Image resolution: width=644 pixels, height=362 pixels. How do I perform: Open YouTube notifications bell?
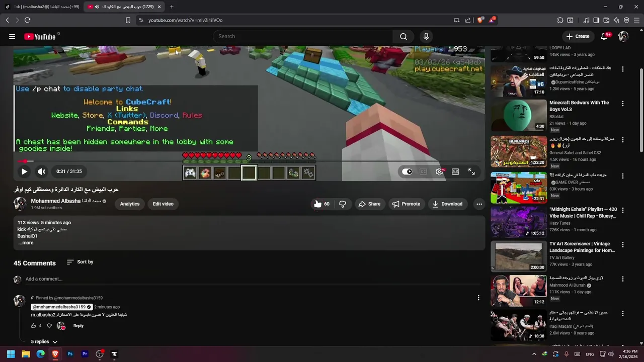[x=605, y=36]
